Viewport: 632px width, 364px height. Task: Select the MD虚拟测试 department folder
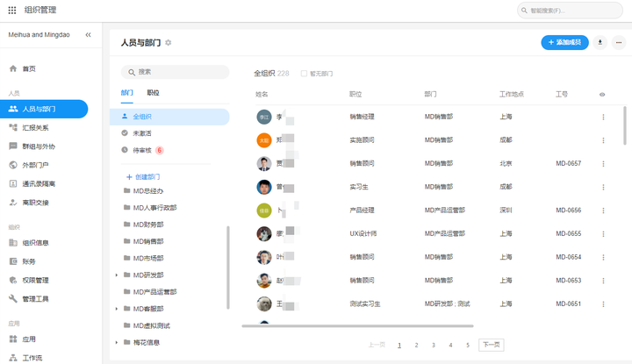click(x=152, y=325)
